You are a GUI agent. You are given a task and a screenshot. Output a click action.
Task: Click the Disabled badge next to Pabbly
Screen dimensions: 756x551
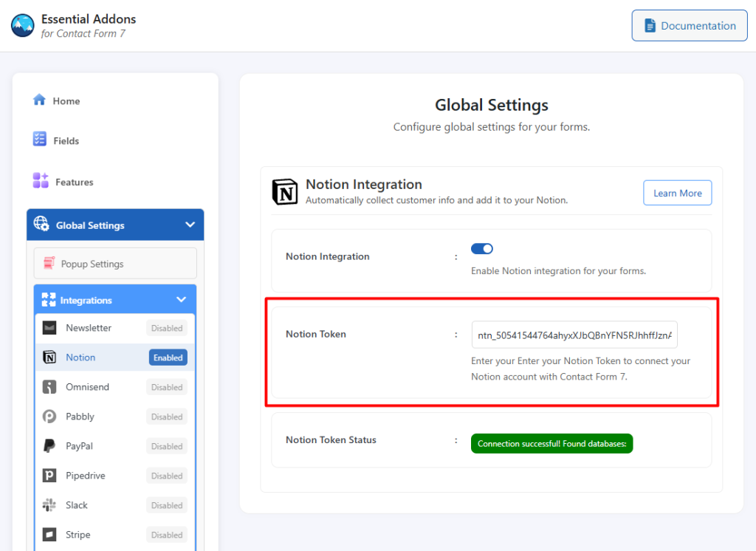tap(167, 417)
